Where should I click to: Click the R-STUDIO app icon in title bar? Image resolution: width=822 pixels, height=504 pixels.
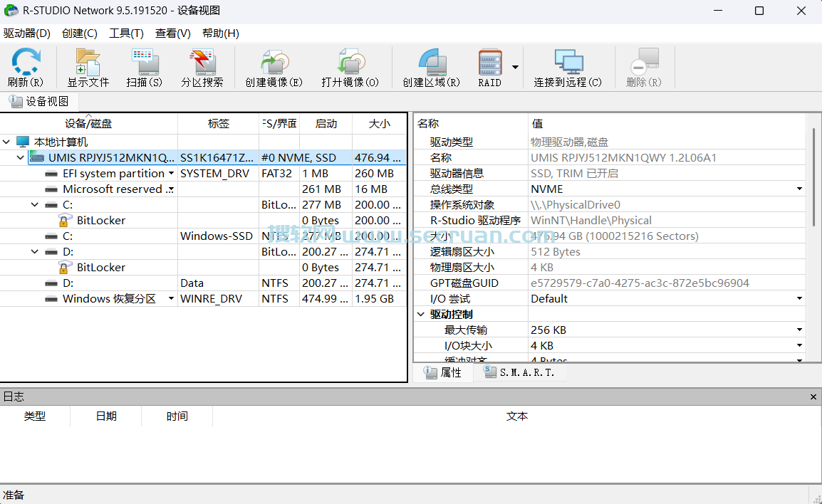[x=11, y=11]
